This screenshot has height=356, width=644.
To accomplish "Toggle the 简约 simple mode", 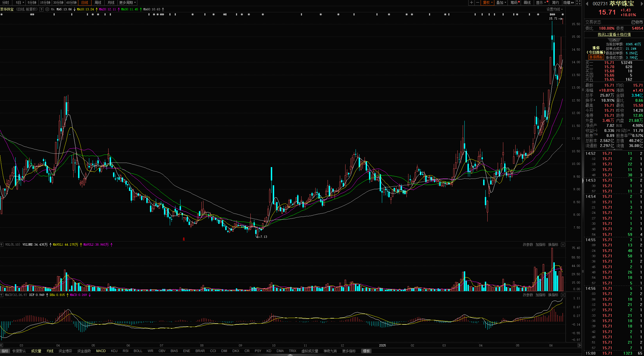I will [x=555, y=3].
